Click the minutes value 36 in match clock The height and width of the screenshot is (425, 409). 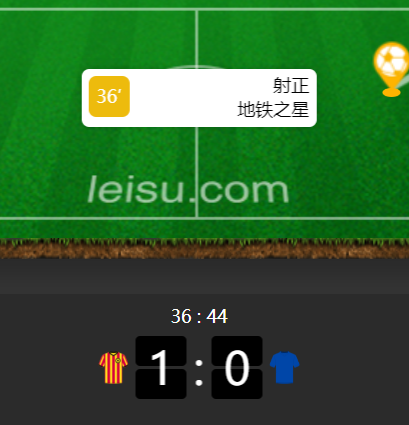[x=181, y=316]
